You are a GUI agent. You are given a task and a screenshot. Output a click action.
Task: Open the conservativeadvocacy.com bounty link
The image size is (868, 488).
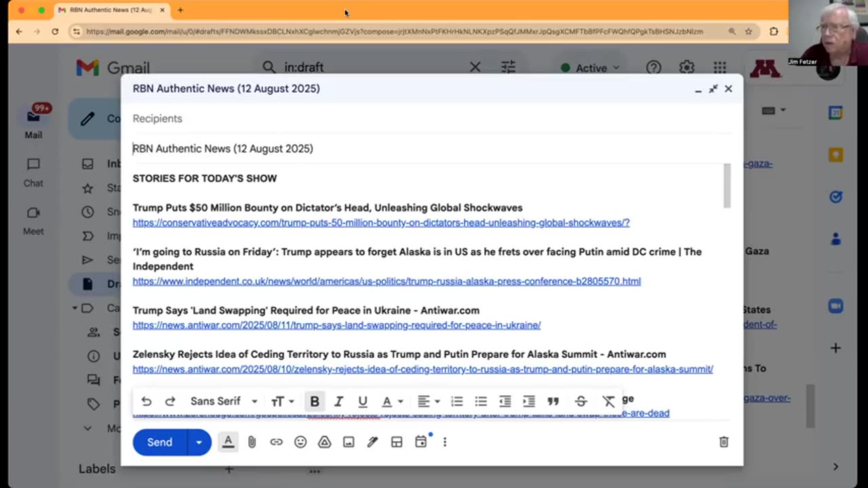click(x=381, y=222)
